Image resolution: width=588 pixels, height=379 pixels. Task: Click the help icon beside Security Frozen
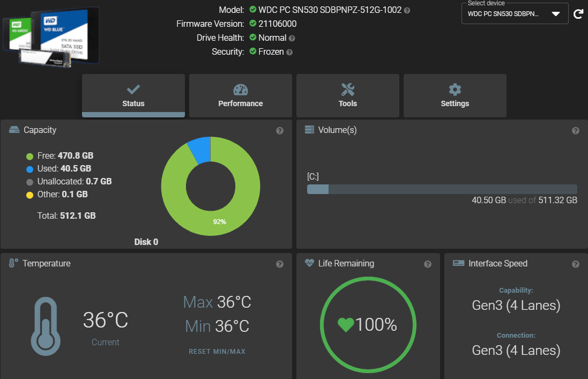coord(289,53)
